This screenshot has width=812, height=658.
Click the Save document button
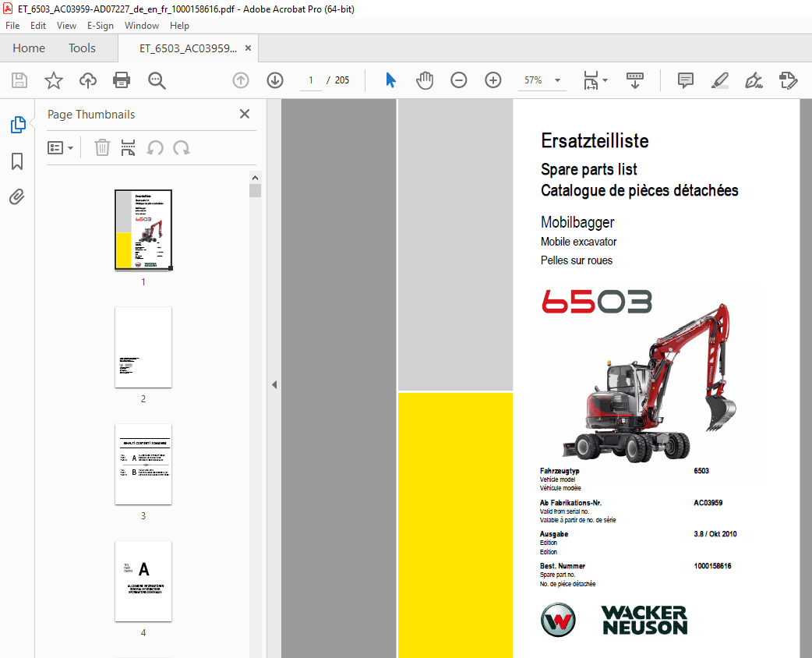[x=19, y=80]
